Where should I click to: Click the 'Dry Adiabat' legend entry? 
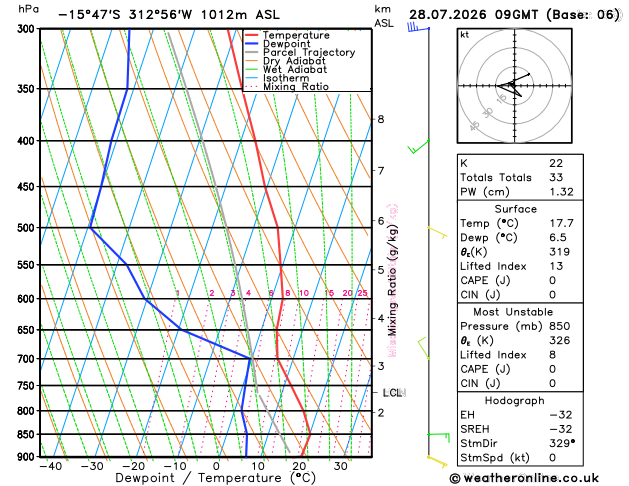294,61
